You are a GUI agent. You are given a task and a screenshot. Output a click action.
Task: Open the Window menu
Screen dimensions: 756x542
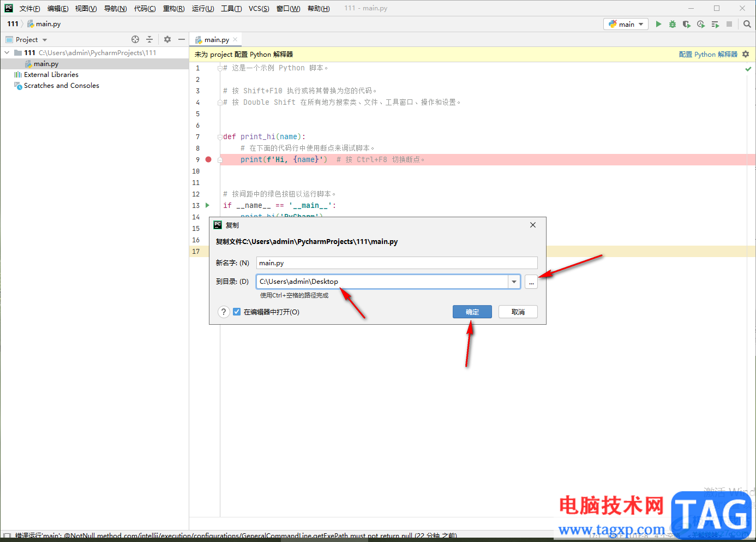click(288, 8)
